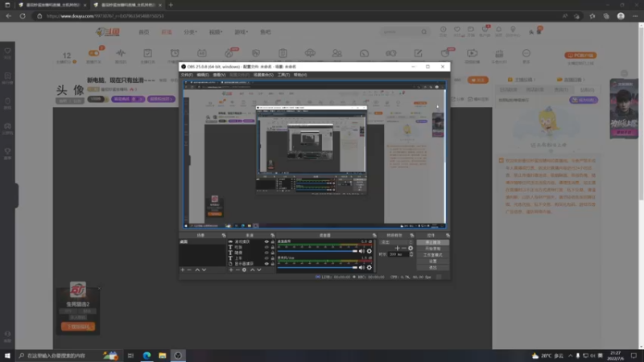Click the stop streaming button in controls
This screenshot has height=362, width=644.
(432, 243)
